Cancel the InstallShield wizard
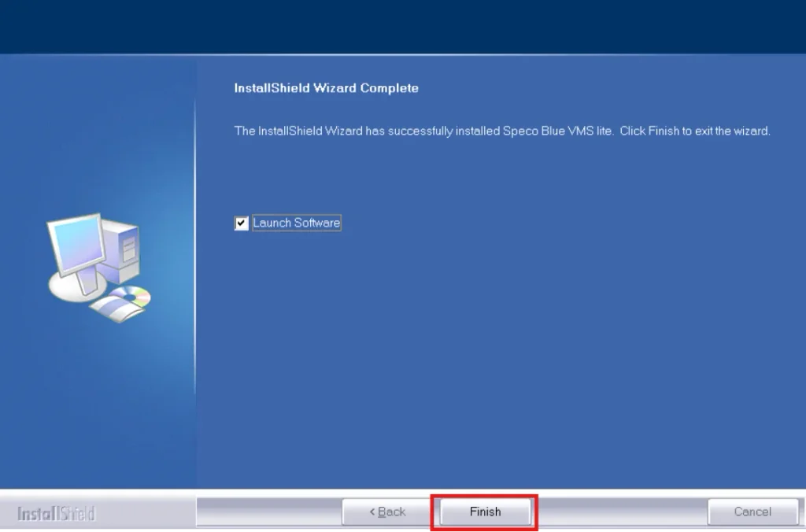 (752, 512)
